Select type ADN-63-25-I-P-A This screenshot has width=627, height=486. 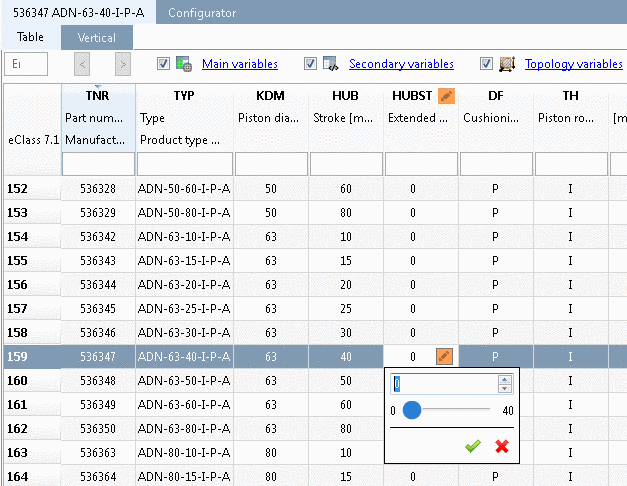pyautogui.click(x=184, y=308)
